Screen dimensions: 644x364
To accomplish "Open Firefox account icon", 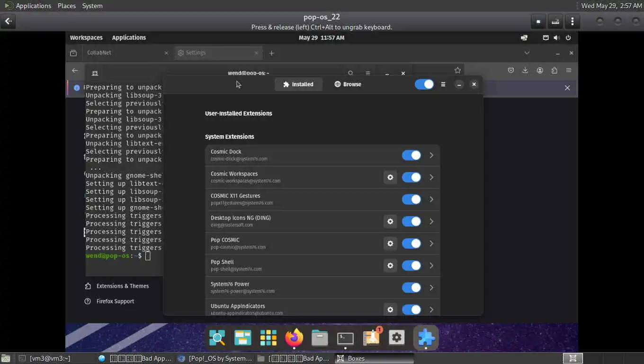I will click(x=540, y=70).
